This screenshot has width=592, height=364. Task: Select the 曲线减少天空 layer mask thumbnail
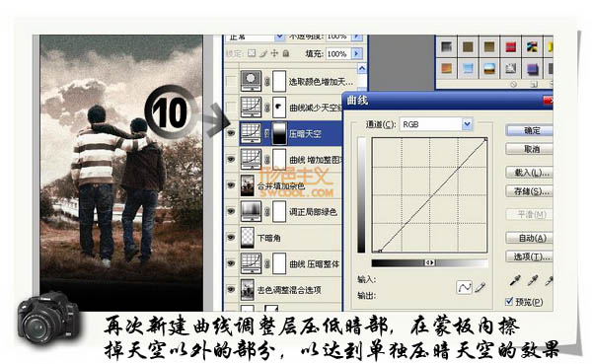[x=279, y=107]
